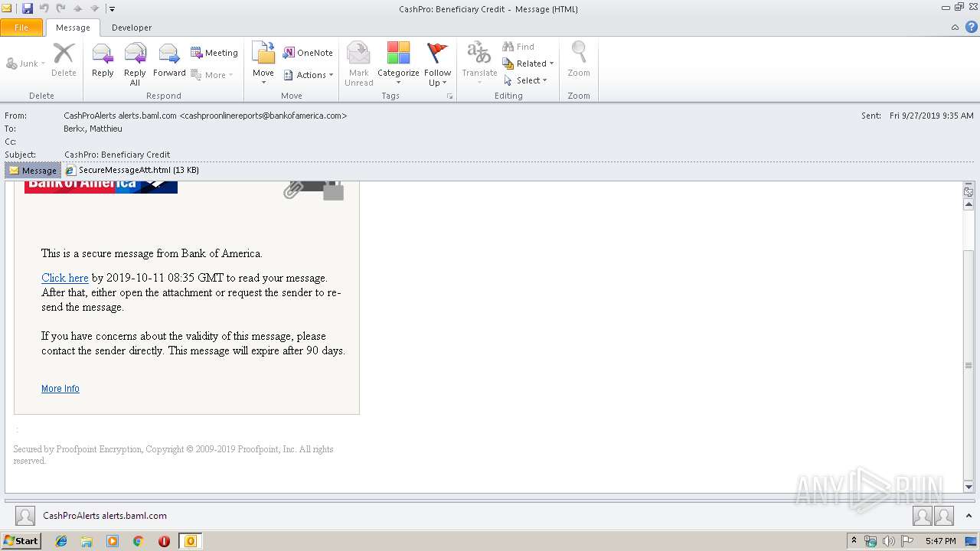Open the Junk dropdown
The height and width of the screenshot is (551, 980).
(26, 64)
